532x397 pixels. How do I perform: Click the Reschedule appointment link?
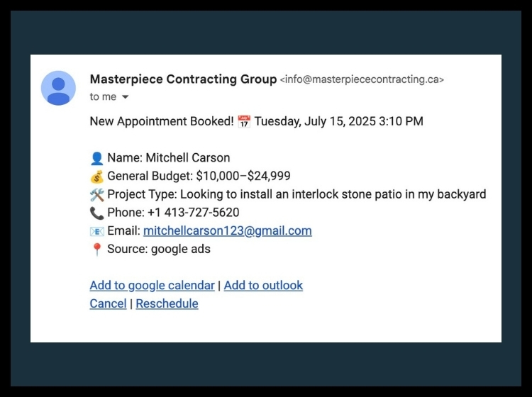click(x=167, y=303)
